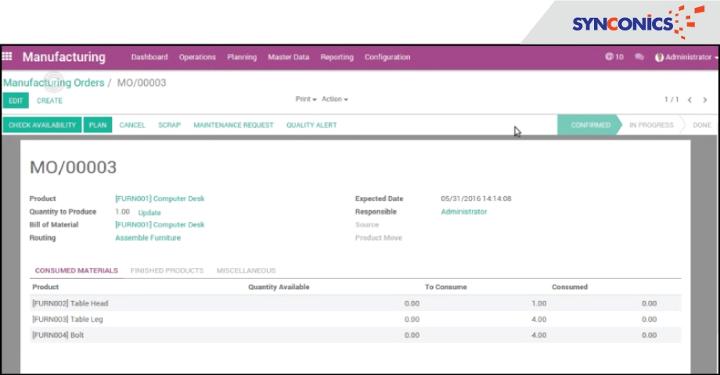This screenshot has height=375, width=720.
Task: Open the Dashboard menu
Action: click(149, 57)
